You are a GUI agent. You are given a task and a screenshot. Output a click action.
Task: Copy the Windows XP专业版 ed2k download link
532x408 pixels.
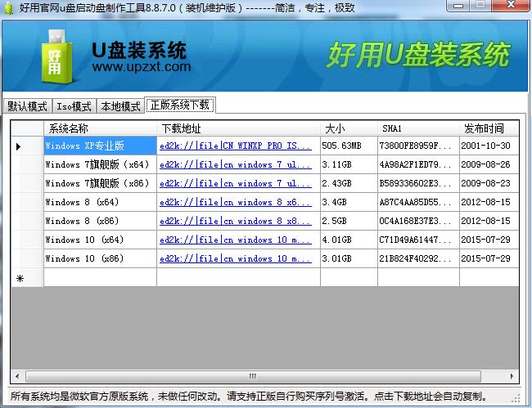click(236, 146)
